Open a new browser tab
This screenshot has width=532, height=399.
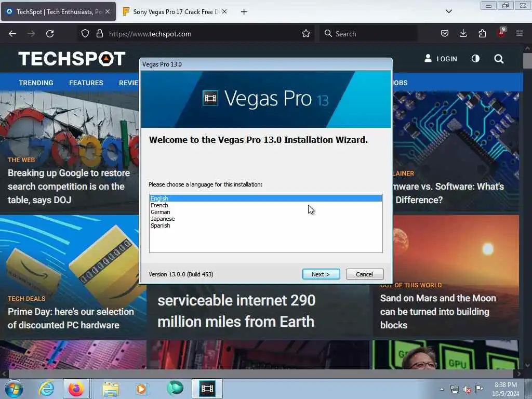click(x=244, y=12)
